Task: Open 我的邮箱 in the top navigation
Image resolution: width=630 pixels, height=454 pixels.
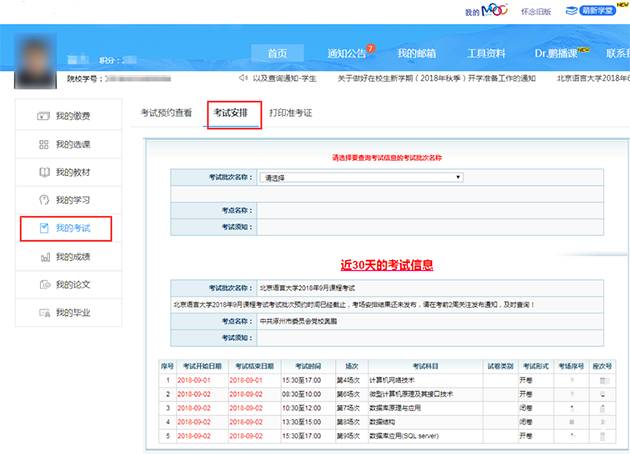Action: tap(417, 53)
